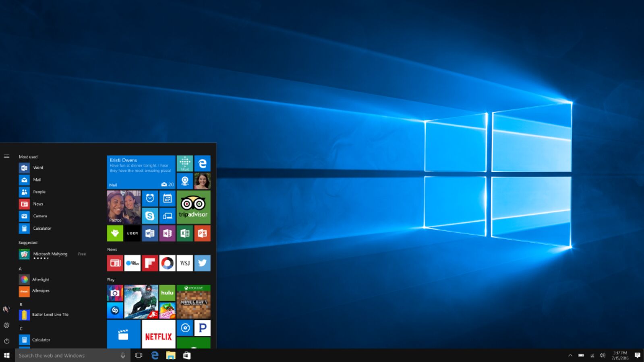Image resolution: width=644 pixels, height=362 pixels.
Task: Show hidden system tray icons
Action: pos(570,355)
